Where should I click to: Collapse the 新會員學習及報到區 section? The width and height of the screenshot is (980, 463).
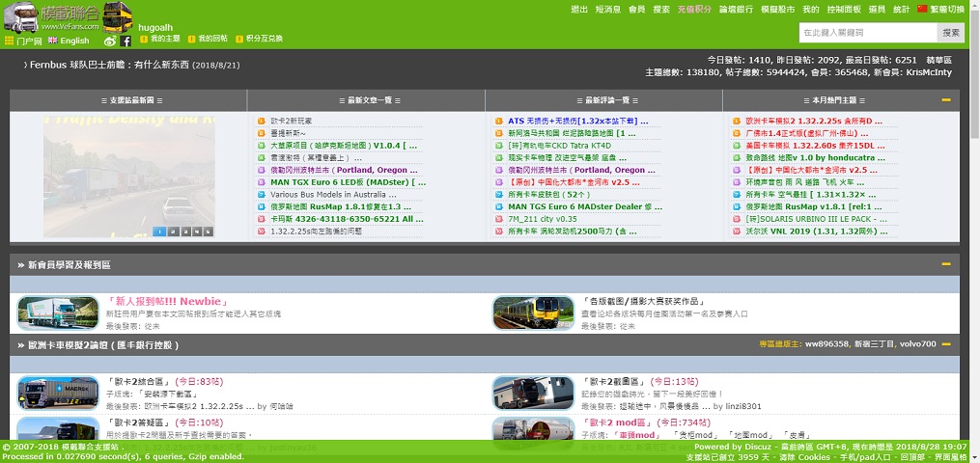click(x=946, y=264)
